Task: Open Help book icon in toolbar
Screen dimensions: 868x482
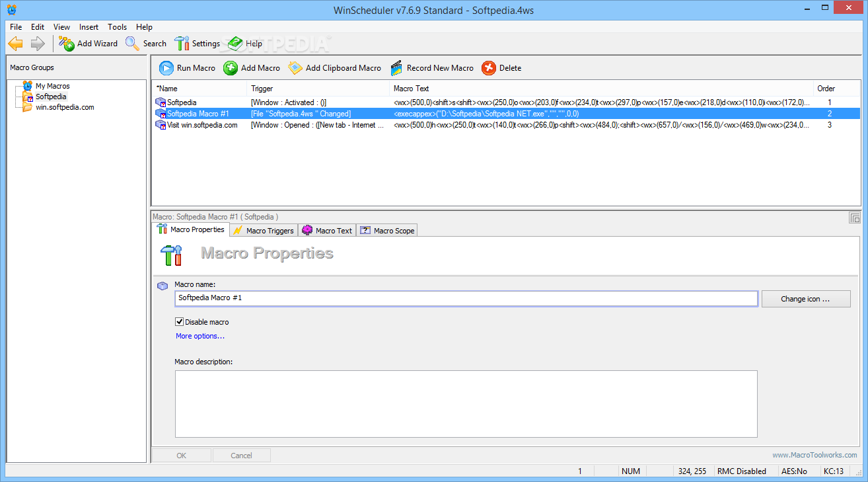Action: [x=236, y=44]
